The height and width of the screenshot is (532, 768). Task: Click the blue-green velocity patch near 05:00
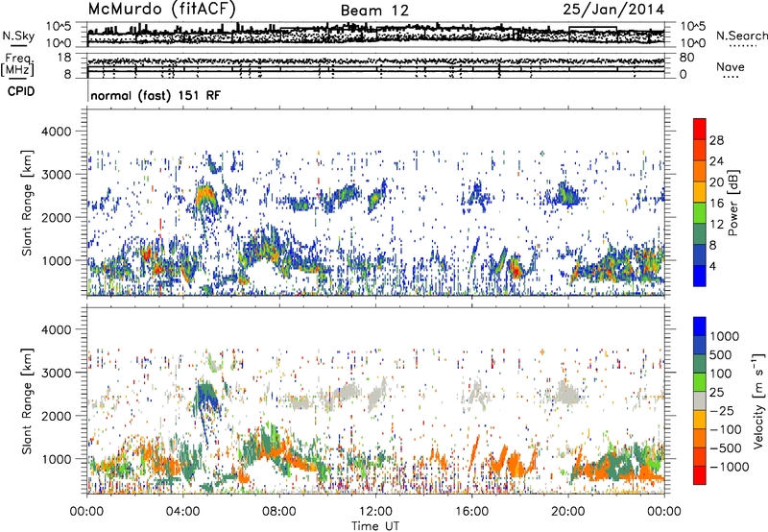[x=206, y=398]
